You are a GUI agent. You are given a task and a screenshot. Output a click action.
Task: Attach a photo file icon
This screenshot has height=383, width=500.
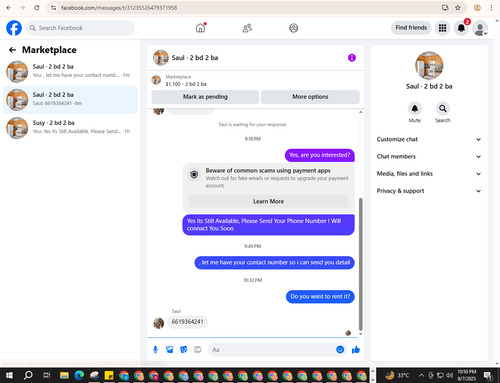coord(169,349)
